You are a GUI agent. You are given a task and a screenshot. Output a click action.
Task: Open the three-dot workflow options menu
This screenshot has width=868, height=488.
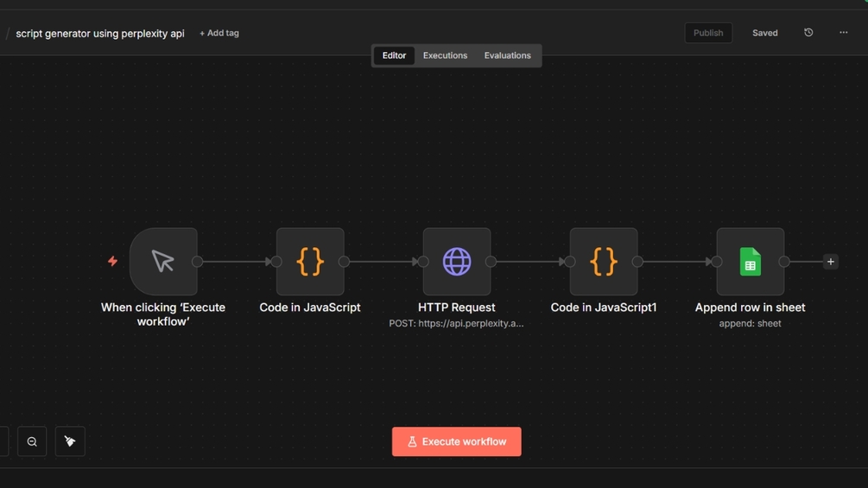[x=844, y=33]
